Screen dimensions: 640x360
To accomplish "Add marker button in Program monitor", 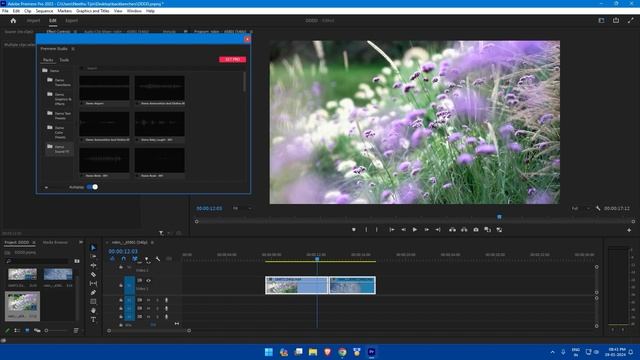I will coord(354,230).
